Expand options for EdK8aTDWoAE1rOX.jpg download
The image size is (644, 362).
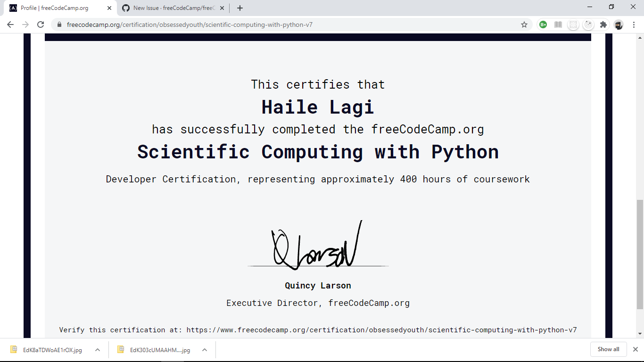click(97, 350)
